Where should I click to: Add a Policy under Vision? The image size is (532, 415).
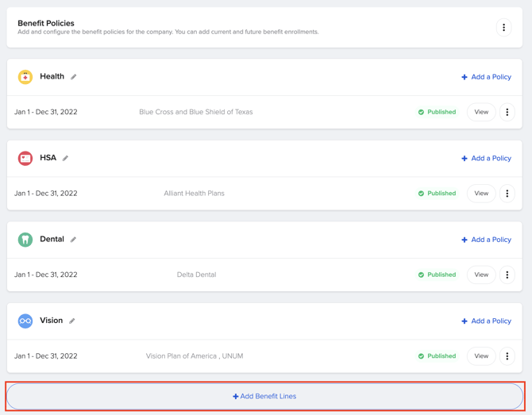click(486, 321)
